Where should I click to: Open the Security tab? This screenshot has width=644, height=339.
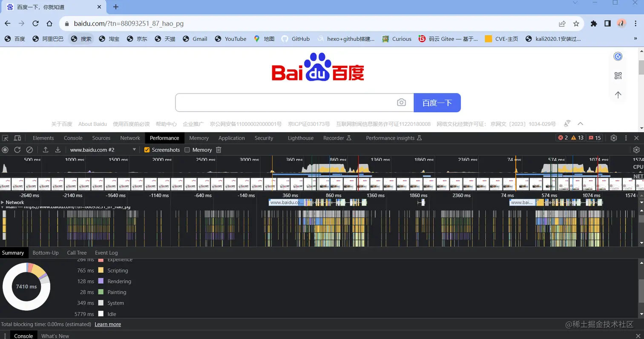pyautogui.click(x=264, y=138)
